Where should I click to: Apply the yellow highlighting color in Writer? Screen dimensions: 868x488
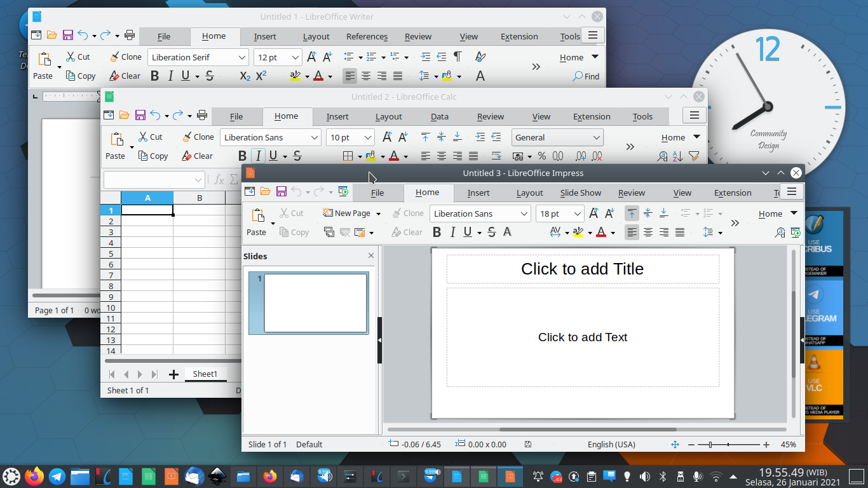tap(295, 76)
